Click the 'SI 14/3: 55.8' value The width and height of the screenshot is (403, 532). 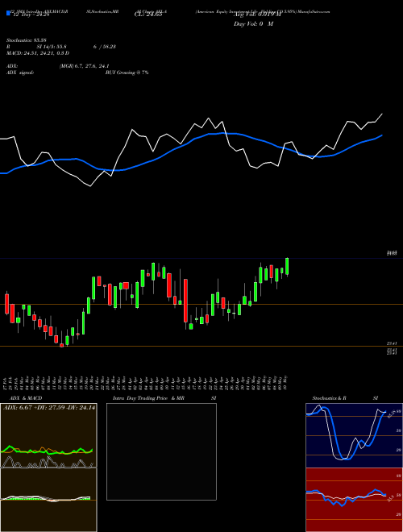(52, 47)
